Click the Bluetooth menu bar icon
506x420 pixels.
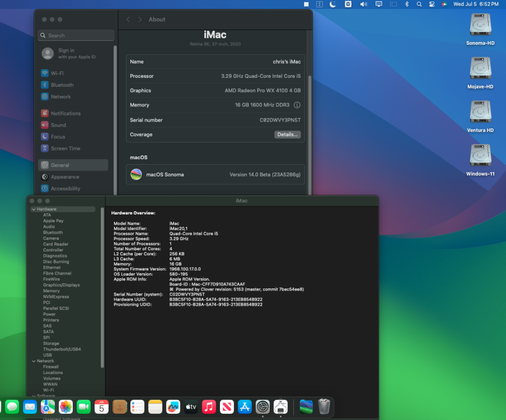pos(406,4)
